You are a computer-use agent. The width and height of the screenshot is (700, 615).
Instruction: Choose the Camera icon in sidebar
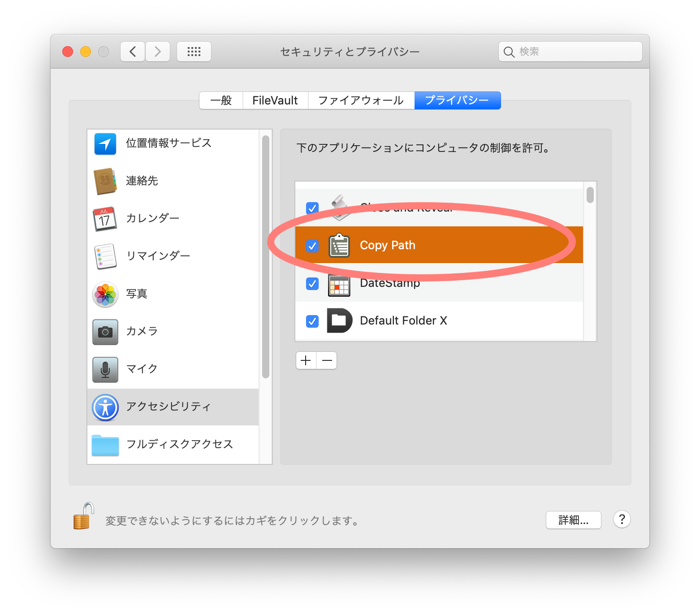(105, 332)
